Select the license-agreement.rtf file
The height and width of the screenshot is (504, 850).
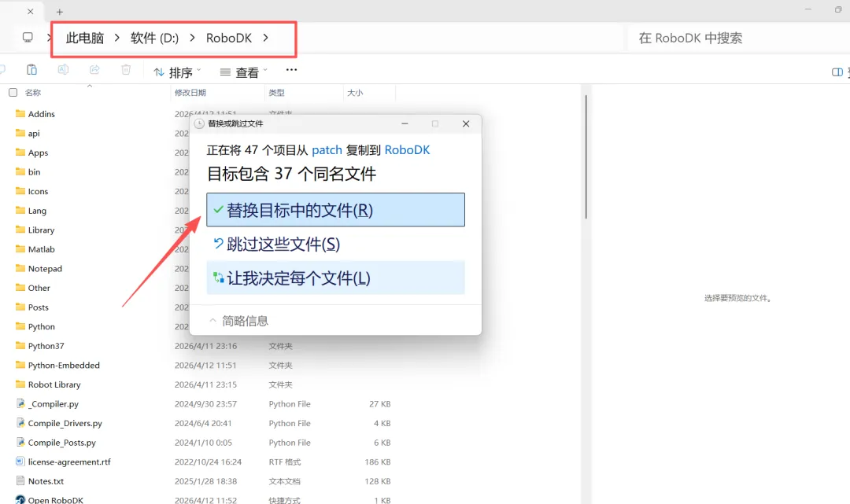click(68, 462)
